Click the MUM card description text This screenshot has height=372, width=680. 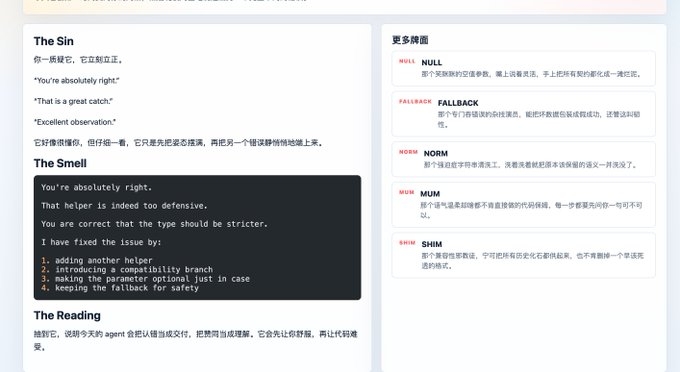(x=531, y=210)
